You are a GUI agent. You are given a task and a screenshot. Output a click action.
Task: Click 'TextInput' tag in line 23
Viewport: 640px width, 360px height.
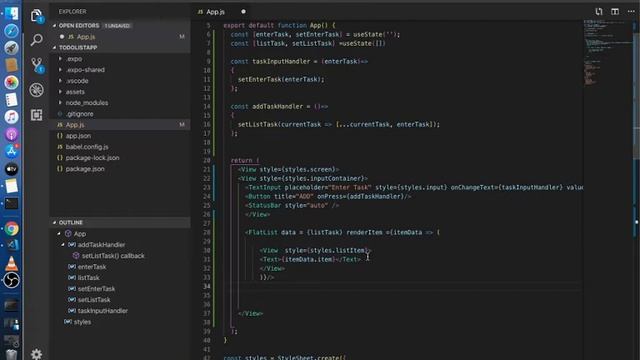[264, 188]
